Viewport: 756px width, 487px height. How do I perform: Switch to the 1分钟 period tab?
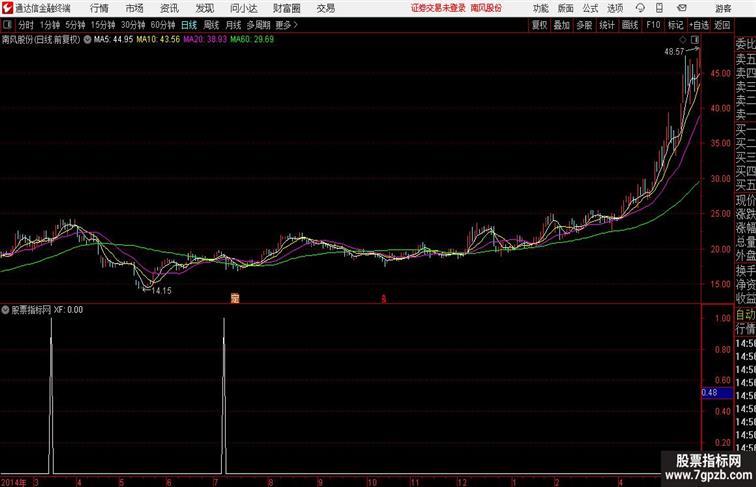click(50, 25)
